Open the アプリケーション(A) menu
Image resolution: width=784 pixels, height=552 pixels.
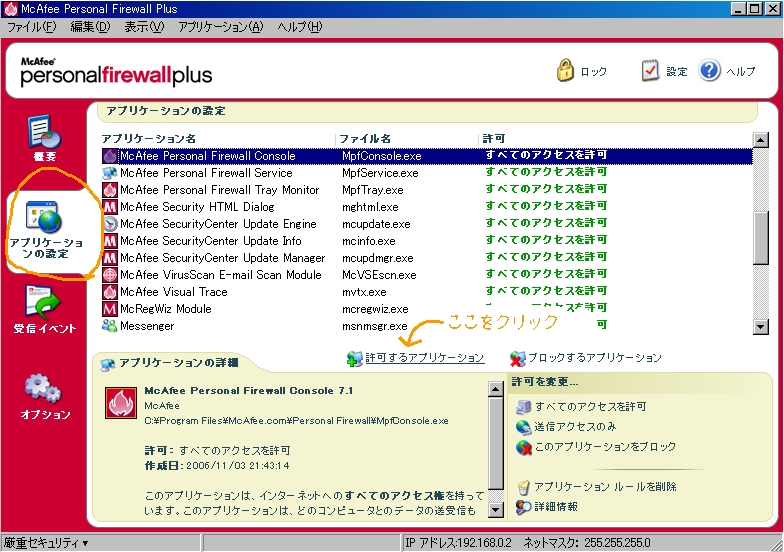tap(220, 27)
